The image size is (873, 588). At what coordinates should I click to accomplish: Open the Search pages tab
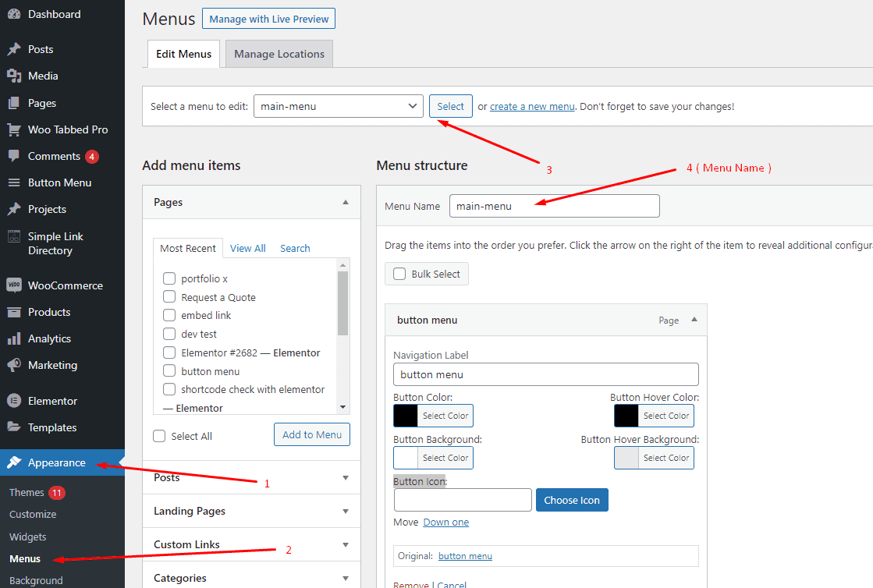[x=295, y=248]
